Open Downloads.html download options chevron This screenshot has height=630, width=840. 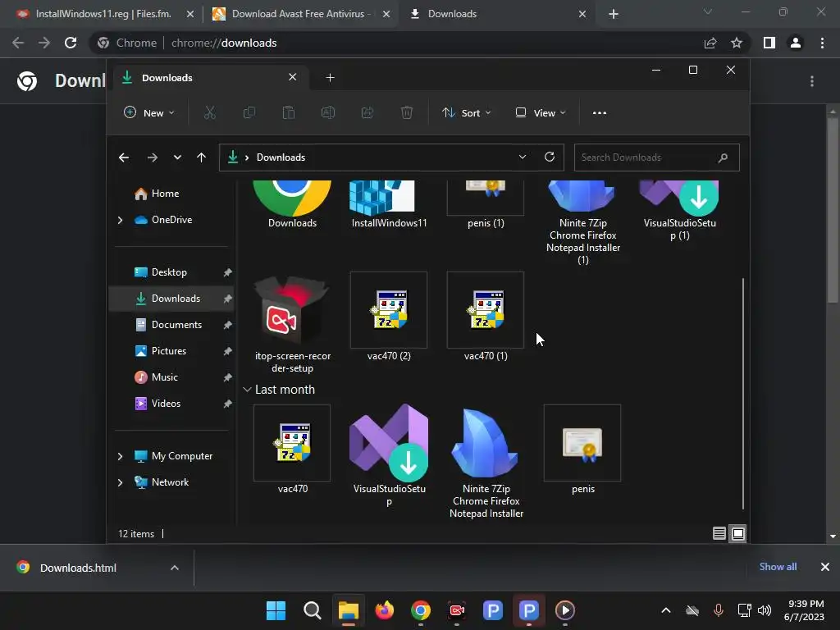(175, 568)
